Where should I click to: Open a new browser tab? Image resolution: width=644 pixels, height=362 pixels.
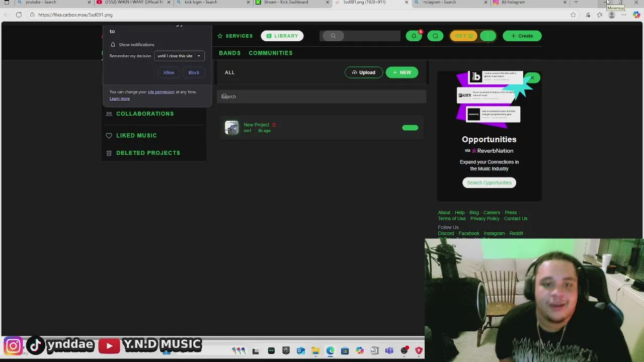click(x=576, y=3)
